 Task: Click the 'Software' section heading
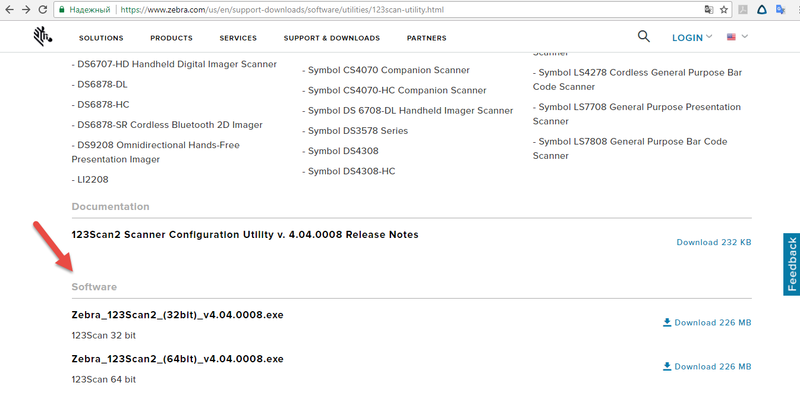click(94, 287)
